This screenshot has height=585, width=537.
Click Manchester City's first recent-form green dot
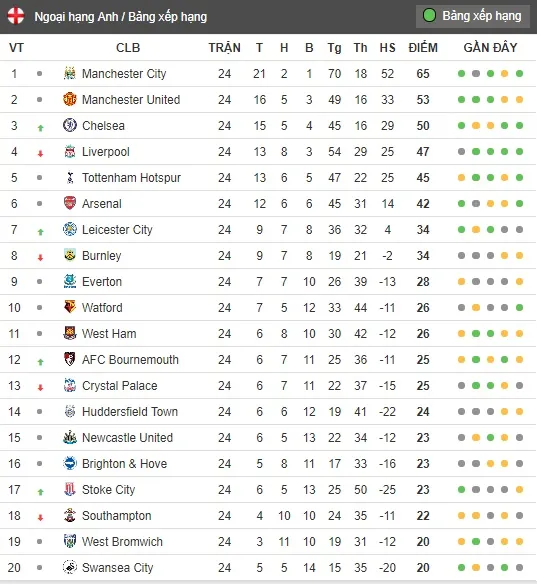click(461, 73)
